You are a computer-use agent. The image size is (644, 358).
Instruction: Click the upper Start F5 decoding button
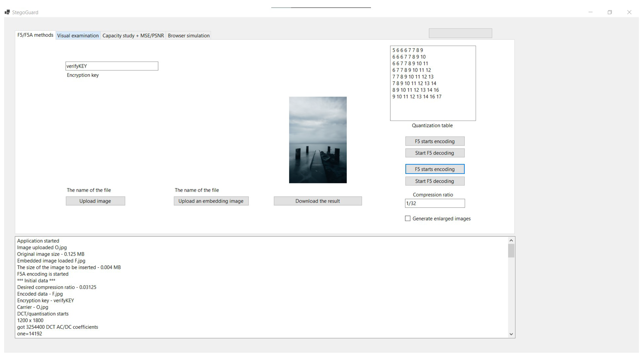coord(435,153)
